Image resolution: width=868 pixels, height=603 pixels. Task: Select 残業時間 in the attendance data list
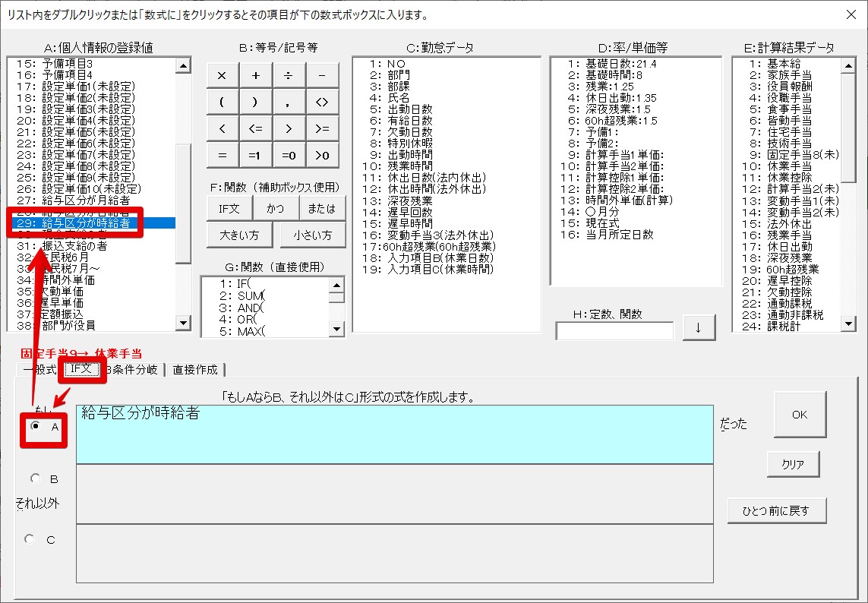click(x=411, y=166)
